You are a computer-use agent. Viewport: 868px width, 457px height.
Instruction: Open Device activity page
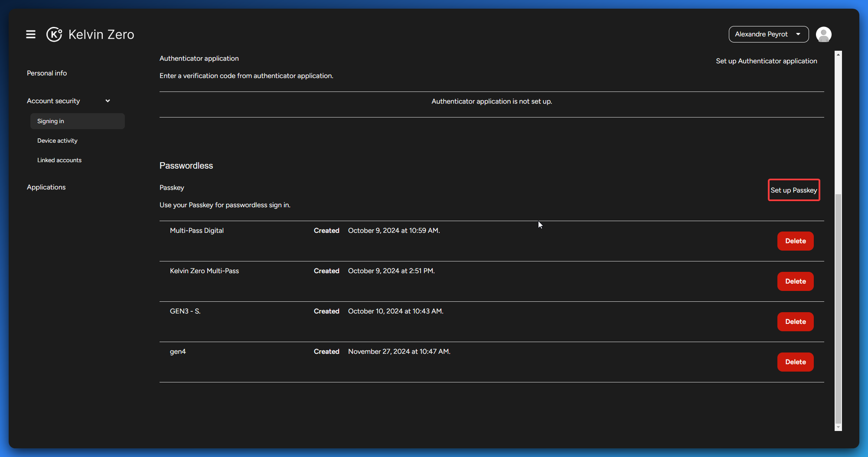coord(57,141)
